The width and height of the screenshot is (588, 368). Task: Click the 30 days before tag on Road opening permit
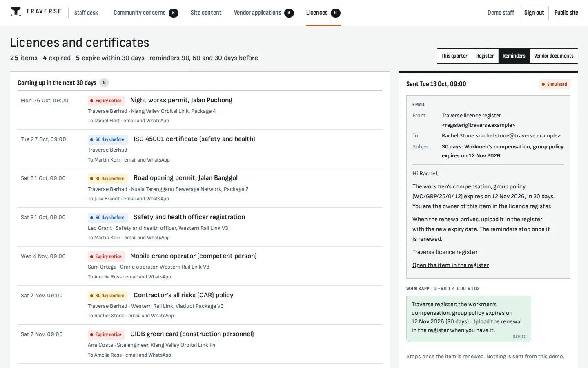tap(108, 179)
